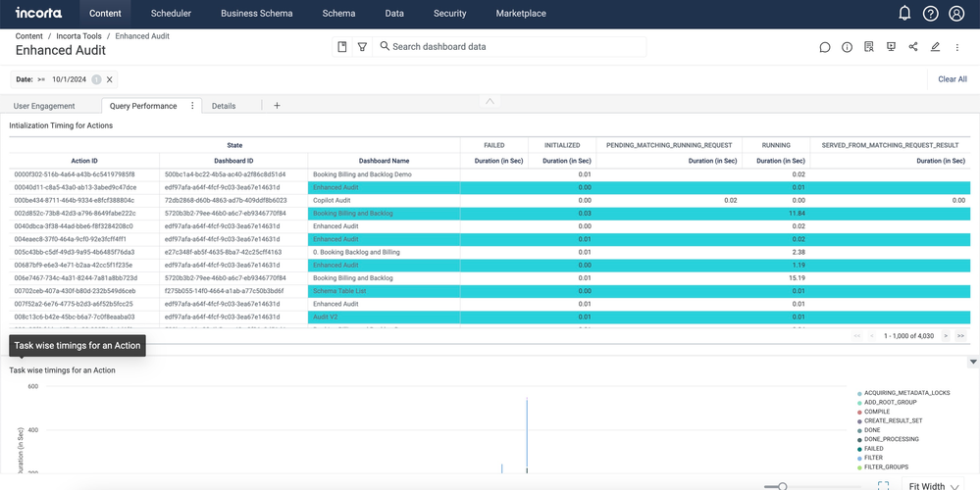The height and width of the screenshot is (490, 980).
Task: Open the Schema menu
Action: (x=338, y=13)
